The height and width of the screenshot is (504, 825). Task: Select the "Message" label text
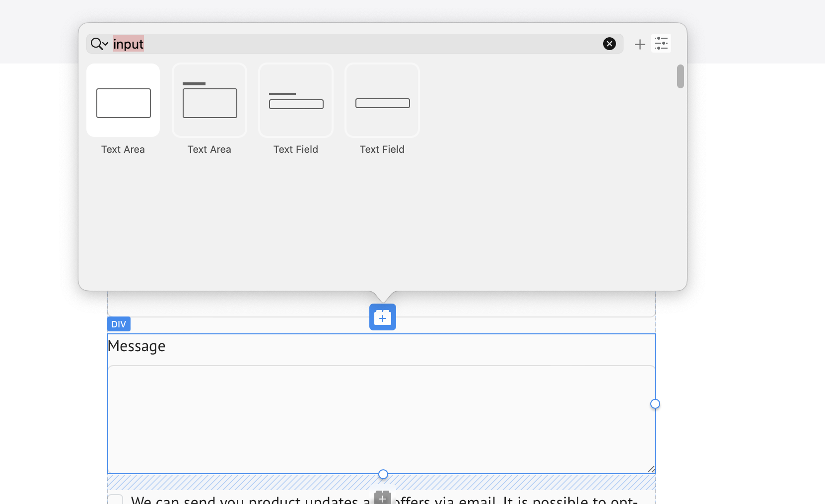coord(137,346)
